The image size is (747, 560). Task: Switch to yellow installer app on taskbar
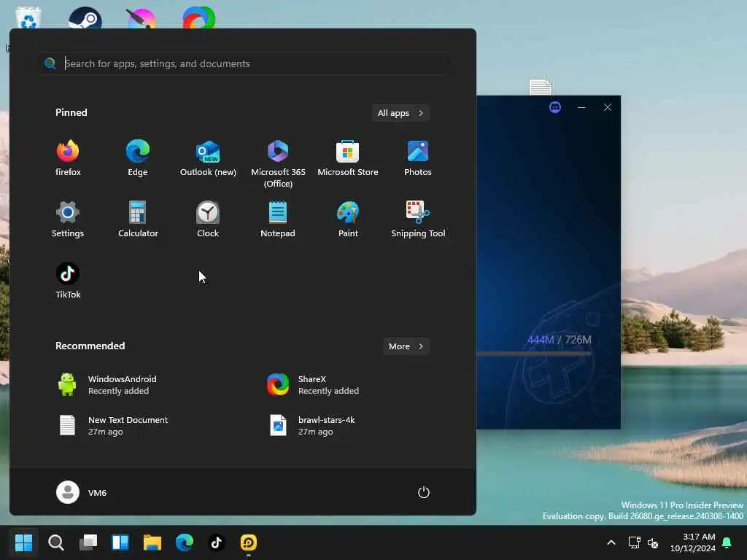click(x=249, y=542)
